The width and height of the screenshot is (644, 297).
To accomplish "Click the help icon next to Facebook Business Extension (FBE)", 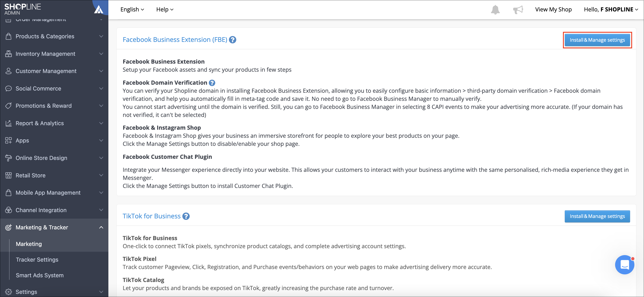I will click(x=232, y=40).
